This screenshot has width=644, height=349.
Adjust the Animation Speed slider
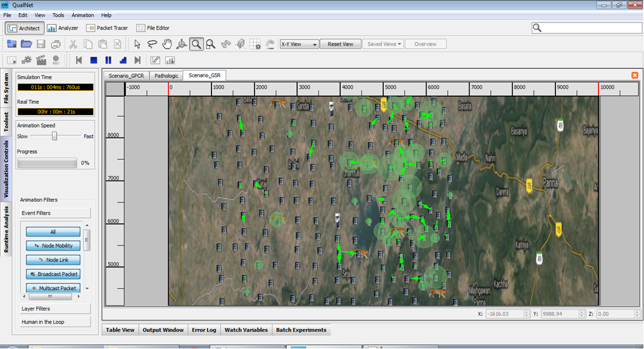point(55,136)
